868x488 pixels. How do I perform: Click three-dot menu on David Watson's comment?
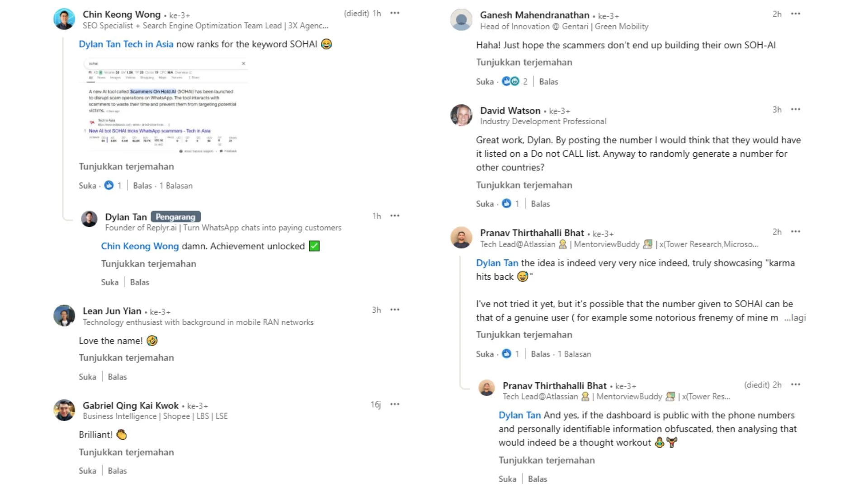pos(796,109)
